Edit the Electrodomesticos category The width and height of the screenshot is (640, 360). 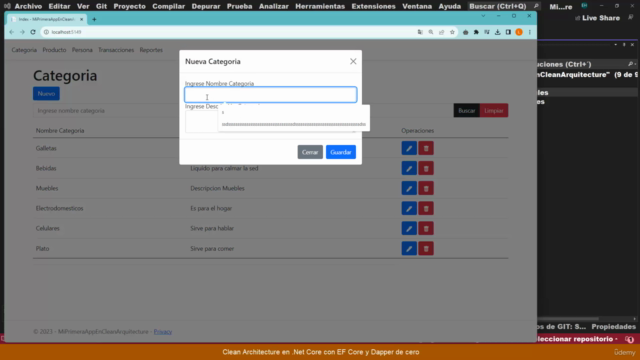pyautogui.click(x=409, y=208)
